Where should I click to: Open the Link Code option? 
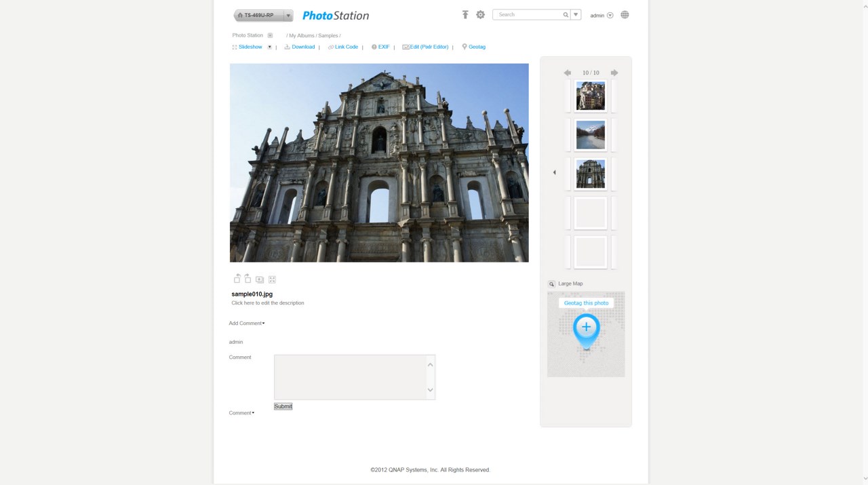coord(343,47)
